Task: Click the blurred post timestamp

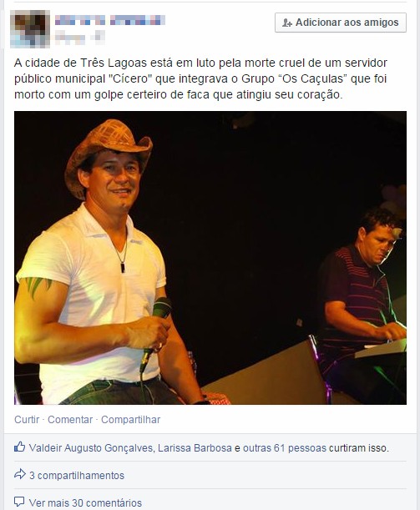Action: [70, 38]
